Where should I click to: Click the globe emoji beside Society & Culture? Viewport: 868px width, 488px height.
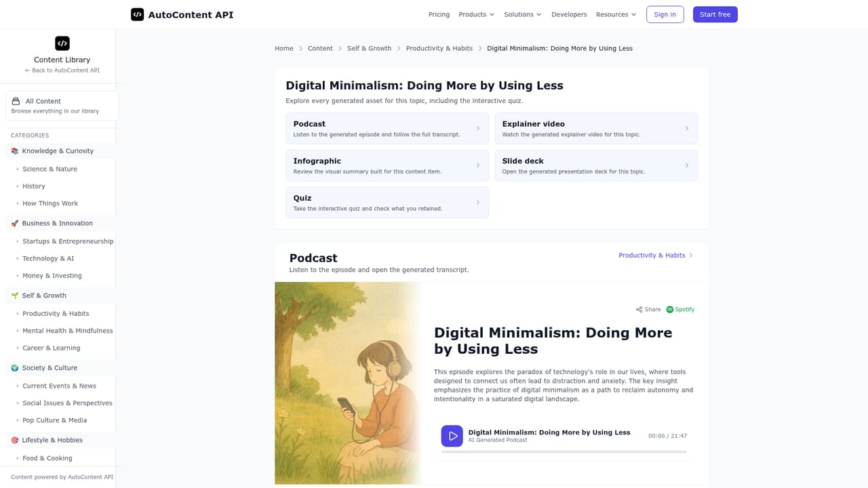(x=15, y=368)
